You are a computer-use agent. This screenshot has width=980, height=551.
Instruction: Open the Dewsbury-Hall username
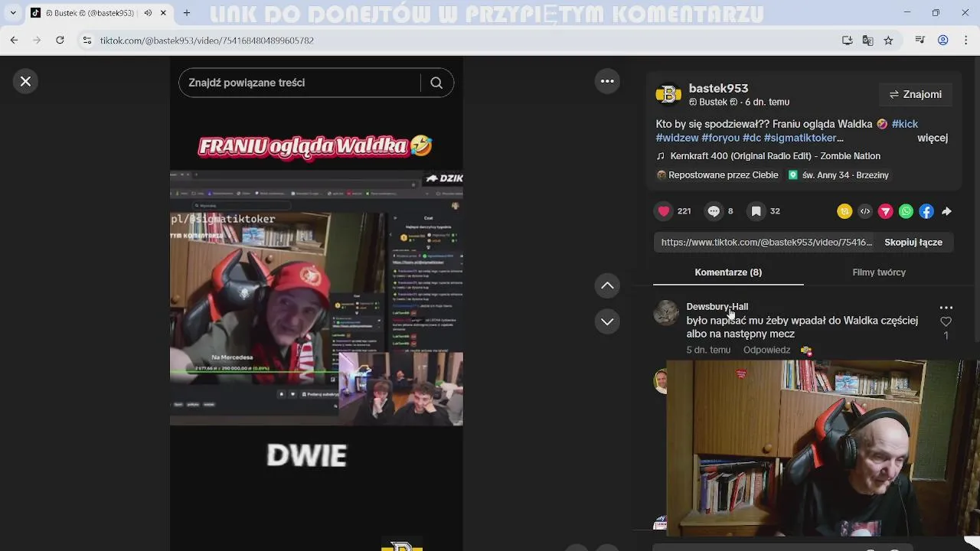(717, 306)
